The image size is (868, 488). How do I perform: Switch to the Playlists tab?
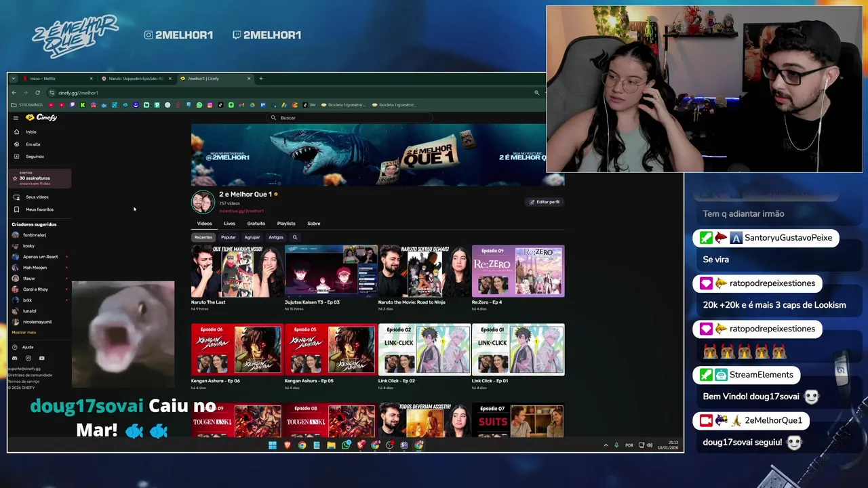(286, 224)
